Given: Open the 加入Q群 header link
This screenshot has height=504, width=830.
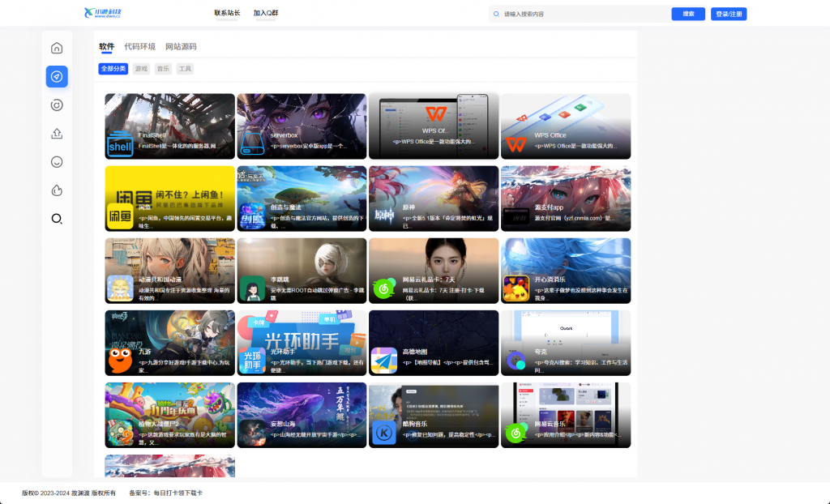Looking at the screenshot, I should coord(266,13).
